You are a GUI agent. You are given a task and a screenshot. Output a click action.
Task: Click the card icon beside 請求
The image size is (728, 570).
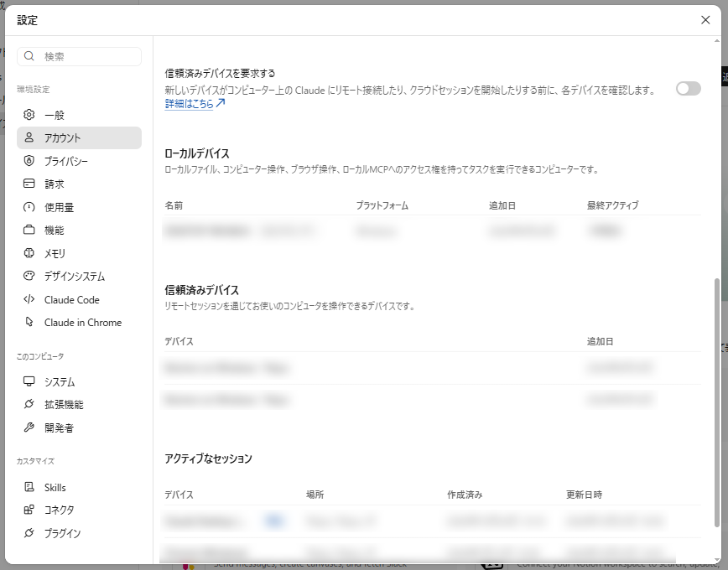29,184
